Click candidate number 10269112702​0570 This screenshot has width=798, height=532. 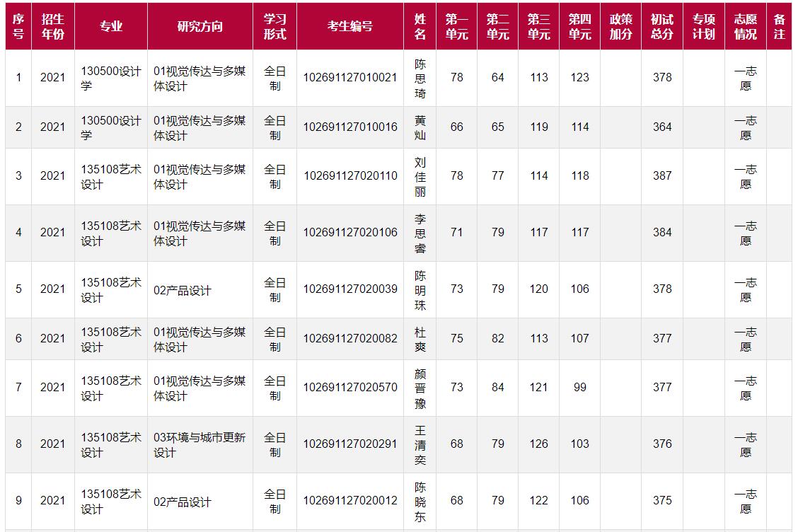tap(350, 388)
